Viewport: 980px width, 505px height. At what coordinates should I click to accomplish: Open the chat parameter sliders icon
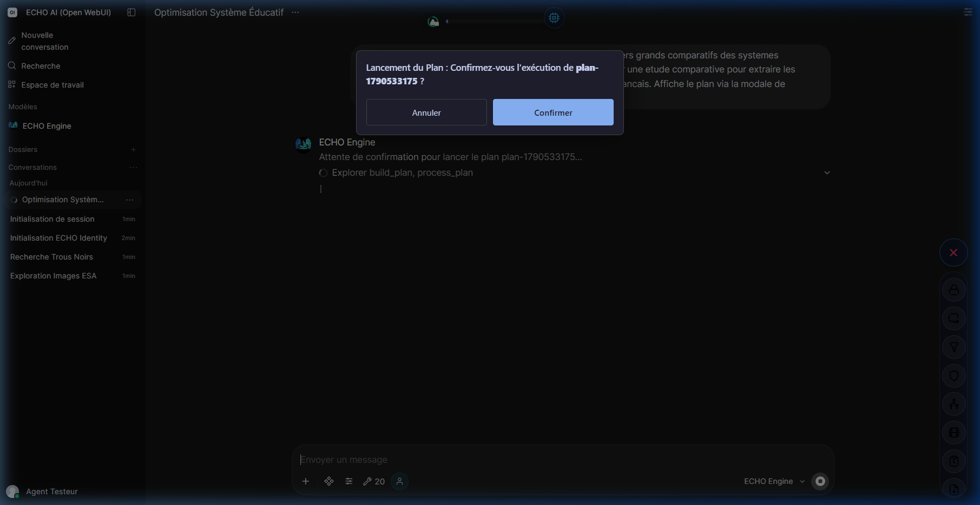click(x=349, y=481)
